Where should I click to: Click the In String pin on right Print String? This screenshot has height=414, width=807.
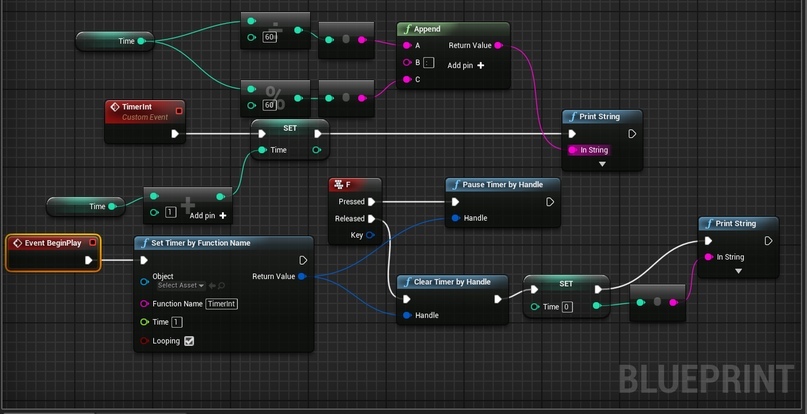(709, 257)
